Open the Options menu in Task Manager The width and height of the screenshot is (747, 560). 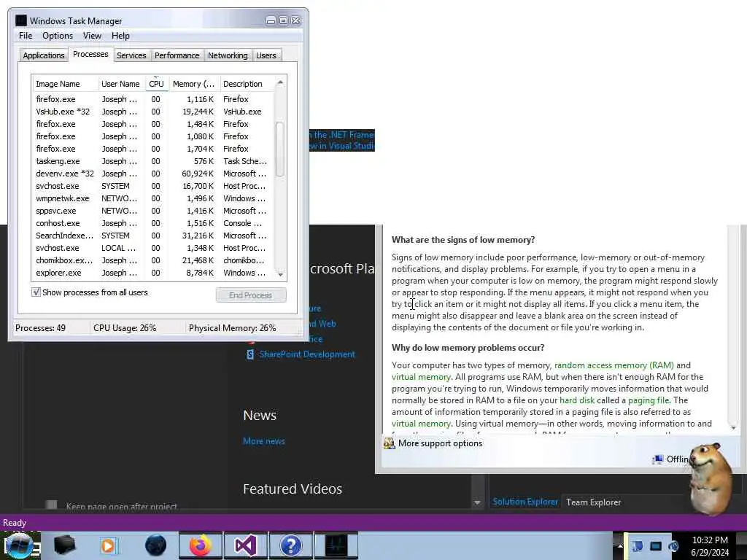pyautogui.click(x=58, y=36)
